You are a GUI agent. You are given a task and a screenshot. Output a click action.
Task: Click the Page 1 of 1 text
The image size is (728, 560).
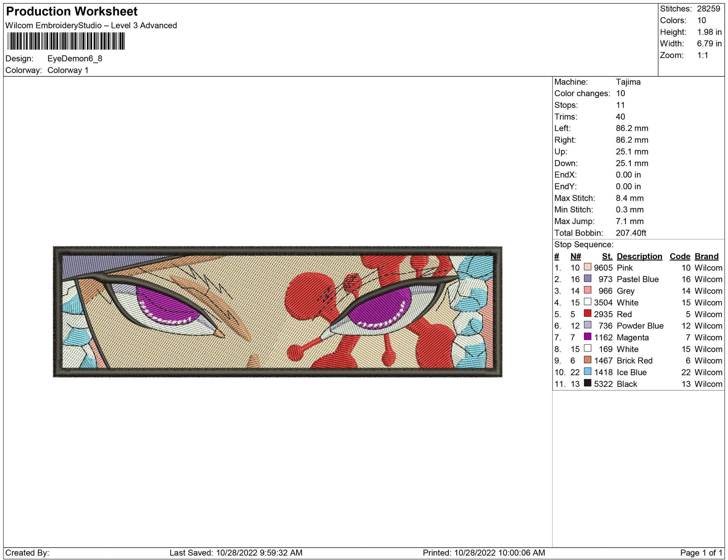(701, 553)
